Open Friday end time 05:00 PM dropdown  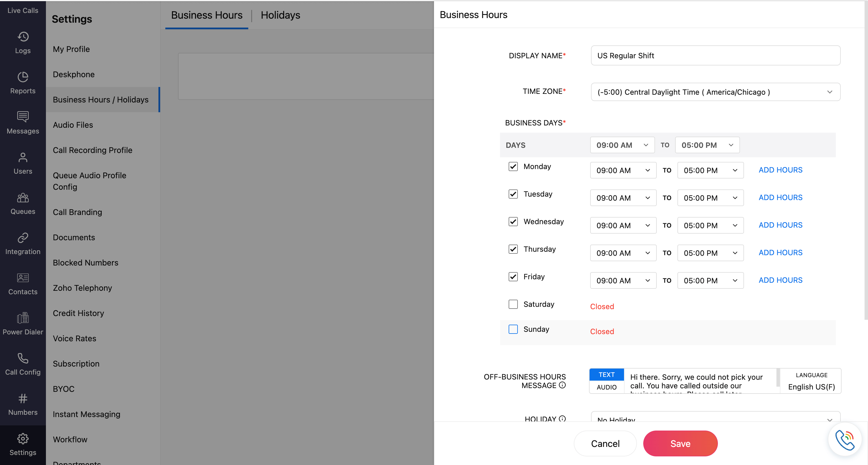[x=710, y=280]
